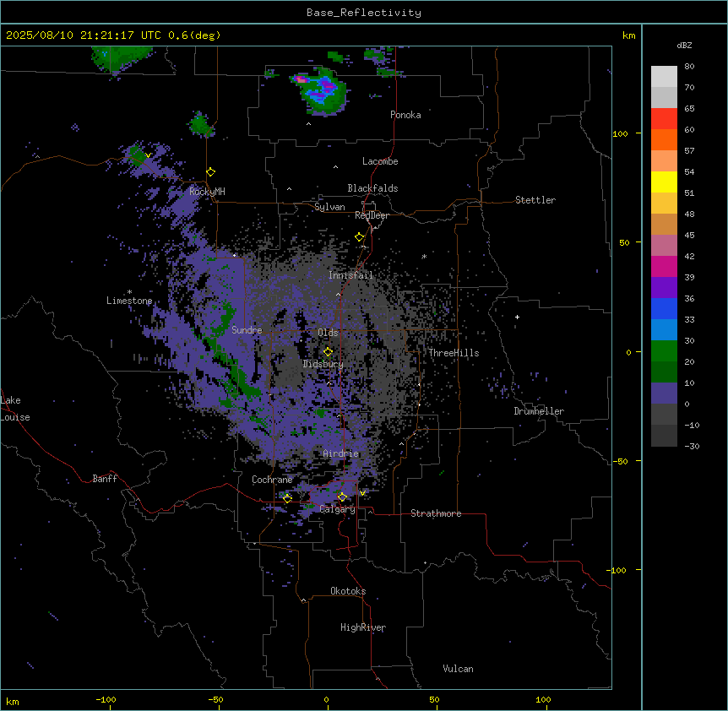
Task: Click the ThreeHills label
Action: click(454, 353)
